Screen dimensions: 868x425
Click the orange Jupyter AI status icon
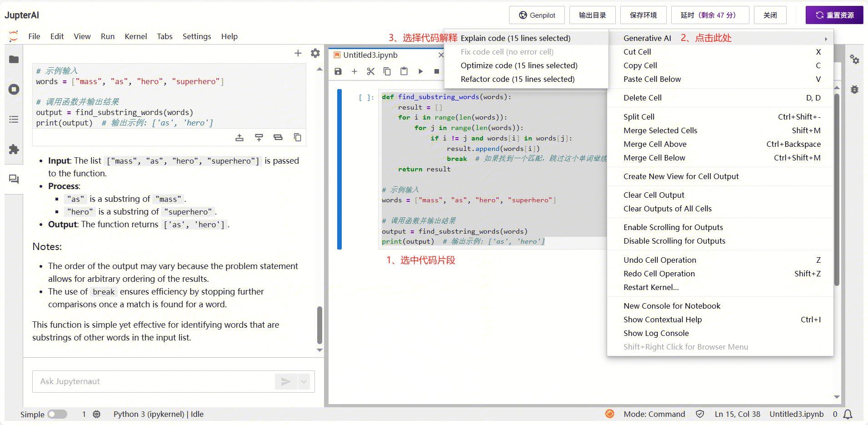coord(610,414)
